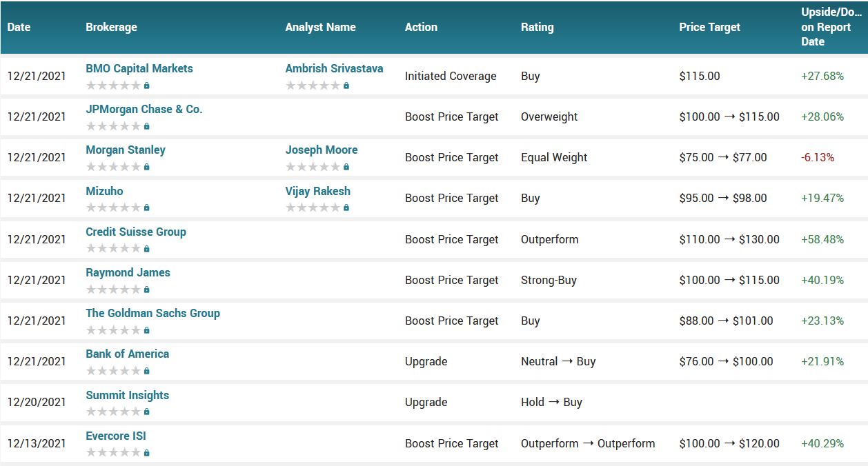Click star rating under Summit Insights
Image resolution: width=868 pixels, height=466 pixels.
pyautogui.click(x=113, y=412)
